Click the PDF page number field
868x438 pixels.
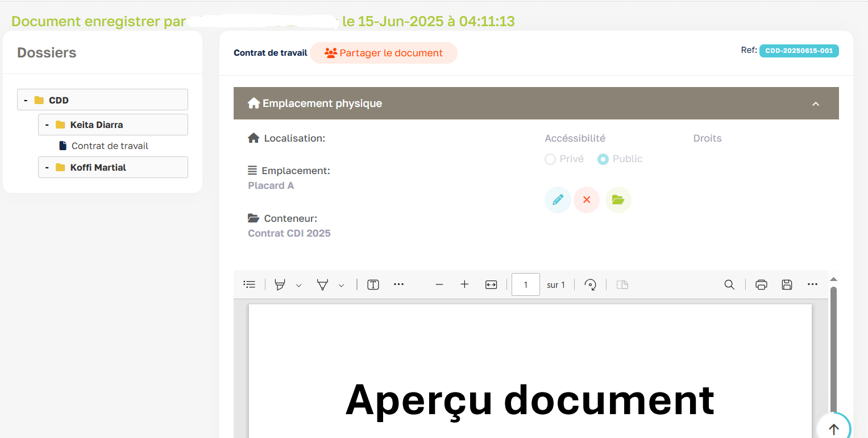click(525, 284)
